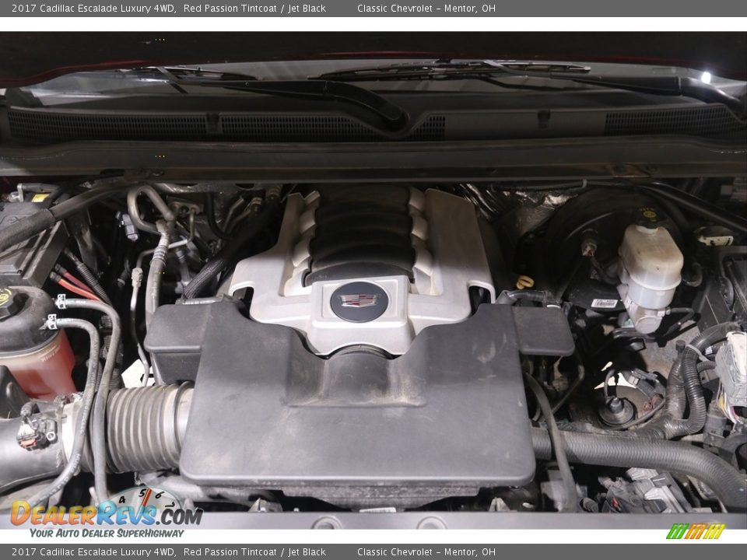Click the colorful striped logo bottom right
747x560 pixels.
pos(696,531)
